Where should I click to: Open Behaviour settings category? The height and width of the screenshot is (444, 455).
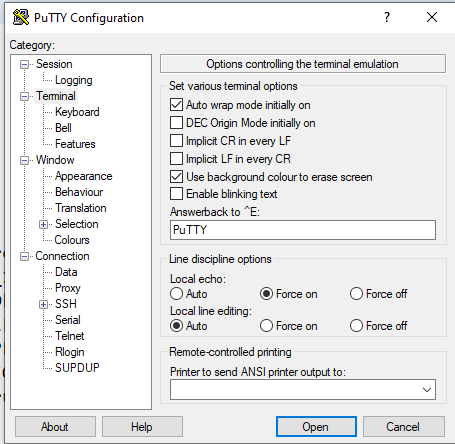79,192
